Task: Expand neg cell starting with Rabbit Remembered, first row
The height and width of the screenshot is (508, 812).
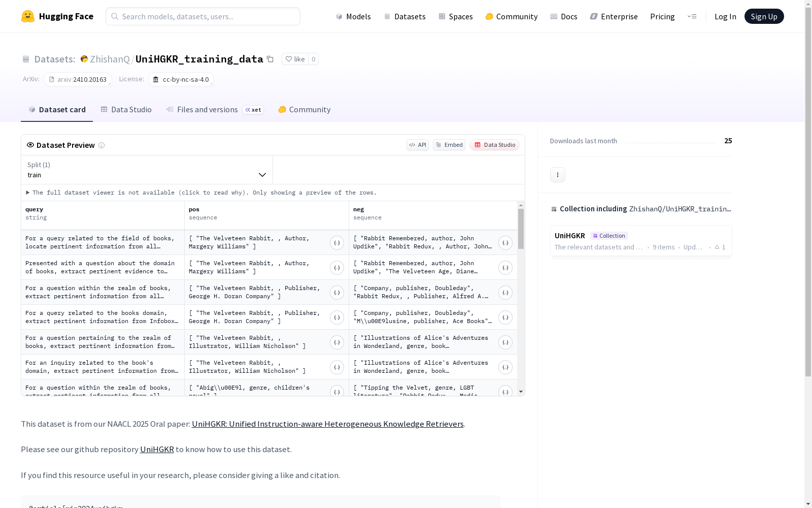Action: pyautogui.click(x=505, y=243)
